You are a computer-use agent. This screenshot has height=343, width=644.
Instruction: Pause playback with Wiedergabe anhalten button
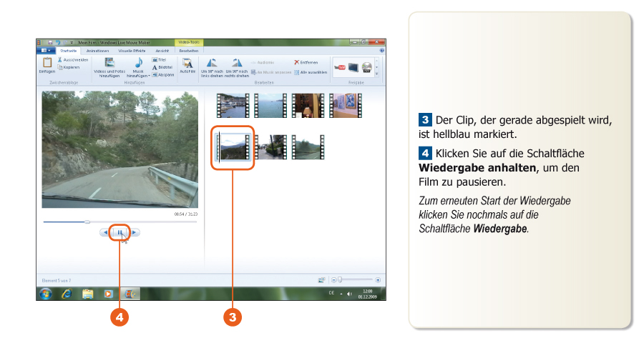click(120, 232)
